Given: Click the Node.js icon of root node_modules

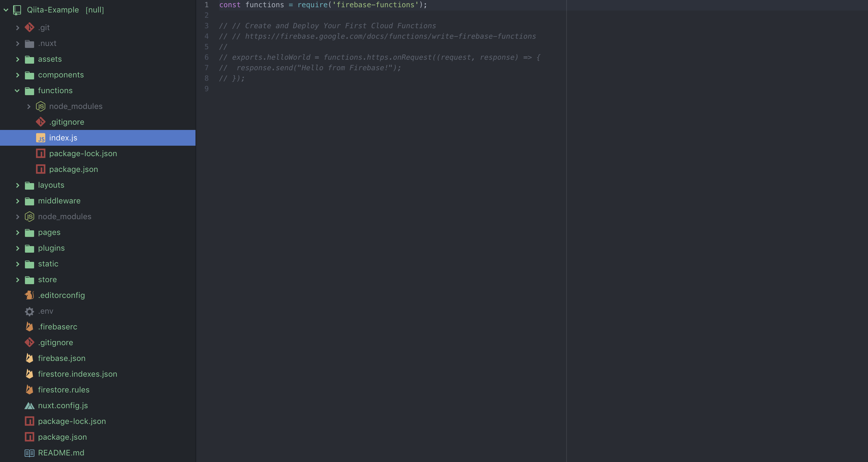Looking at the screenshot, I should tap(29, 217).
